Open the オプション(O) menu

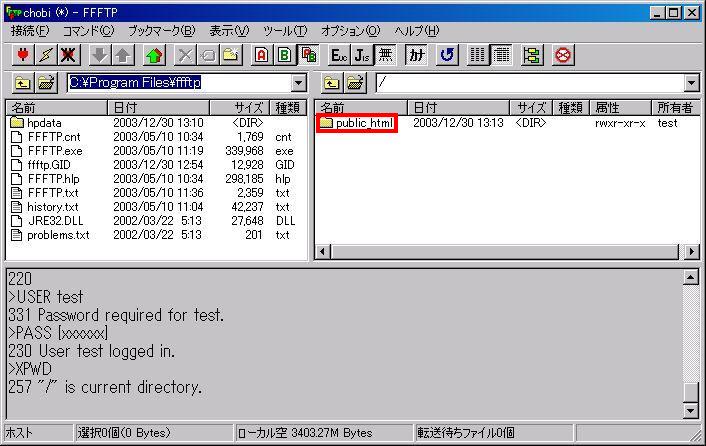tap(350, 31)
